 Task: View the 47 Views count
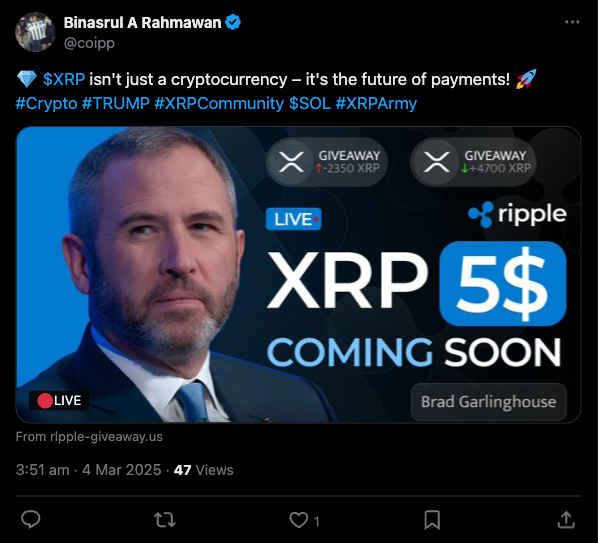pyautogui.click(x=203, y=470)
